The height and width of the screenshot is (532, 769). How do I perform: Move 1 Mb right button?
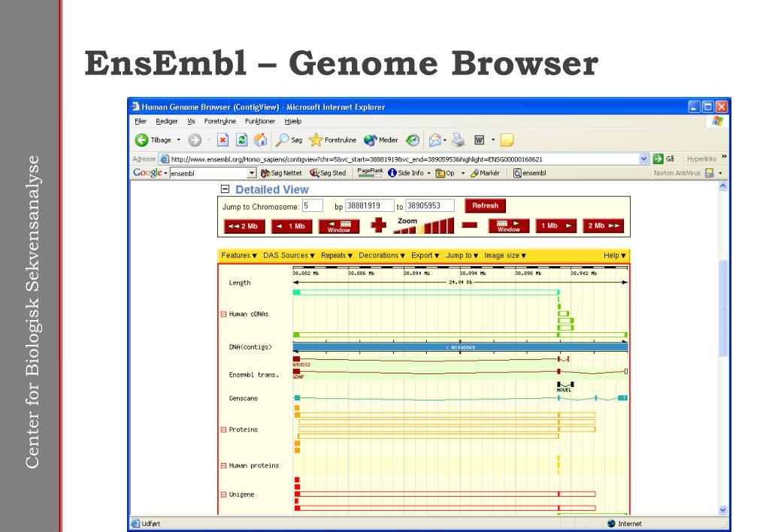pos(556,226)
